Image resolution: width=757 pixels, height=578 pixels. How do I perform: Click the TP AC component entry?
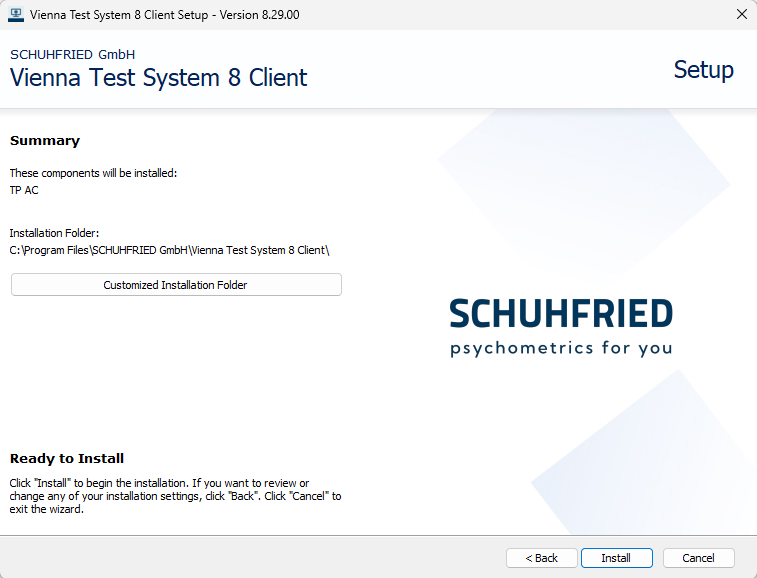tap(24, 190)
